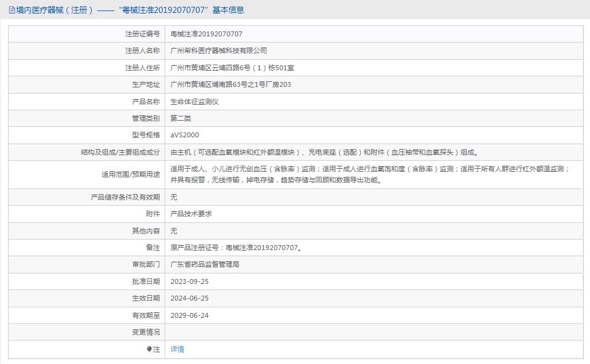Open the 详情 details link
Image resolution: width=590 pixels, height=364 pixels.
pos(177,349)
